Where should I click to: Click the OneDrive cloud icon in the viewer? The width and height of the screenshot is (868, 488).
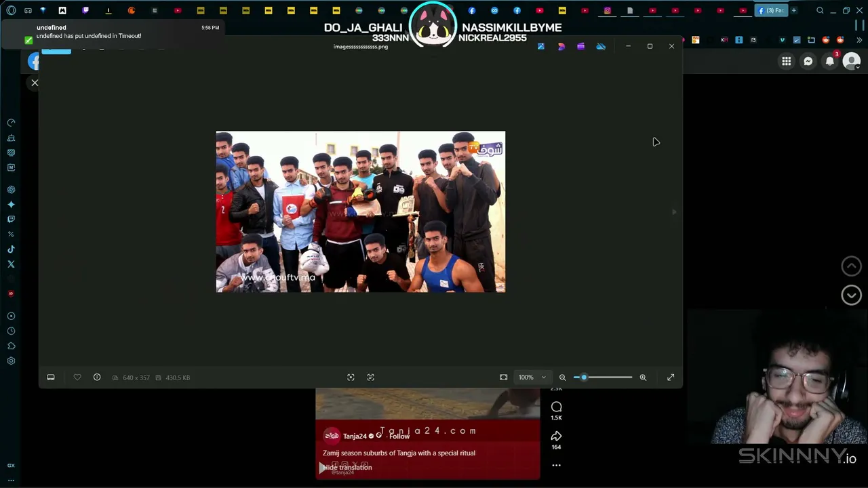[601, 46]
